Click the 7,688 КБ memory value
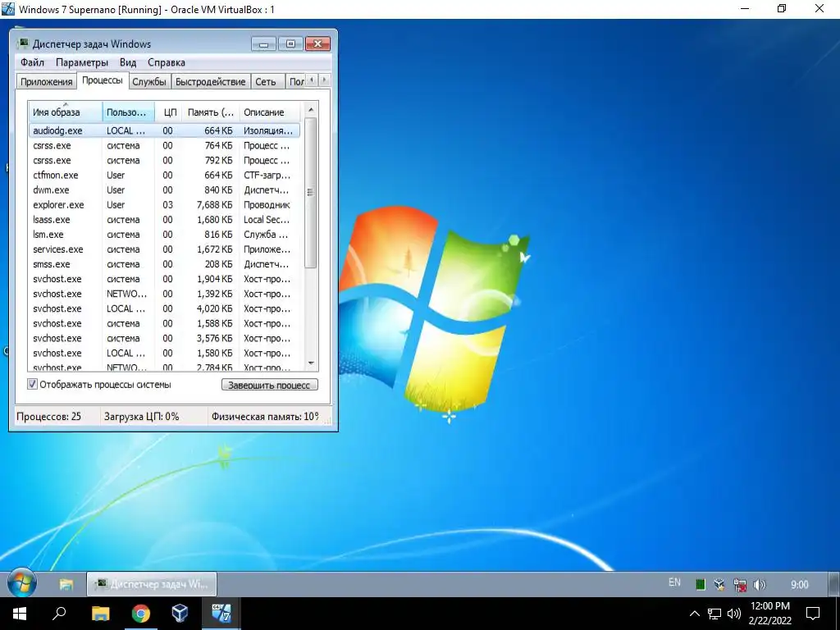 coord(214,204)
